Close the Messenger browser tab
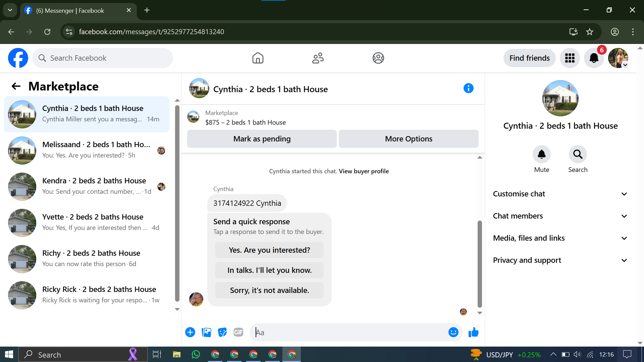This screenshot has height=362, width=644. (129, 10)
